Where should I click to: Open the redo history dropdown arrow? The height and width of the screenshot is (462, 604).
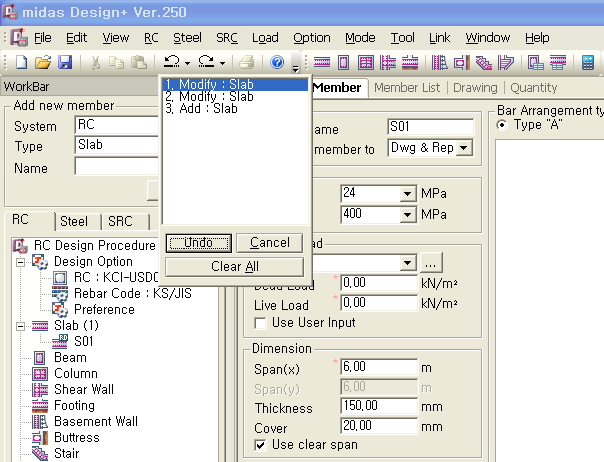click(222, 63)
